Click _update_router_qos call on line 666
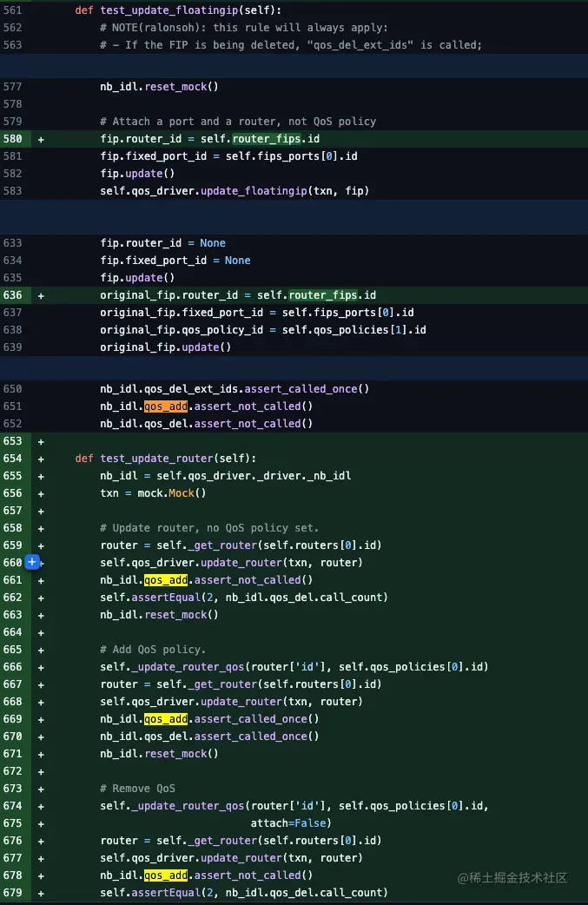 tap(294, 667)
